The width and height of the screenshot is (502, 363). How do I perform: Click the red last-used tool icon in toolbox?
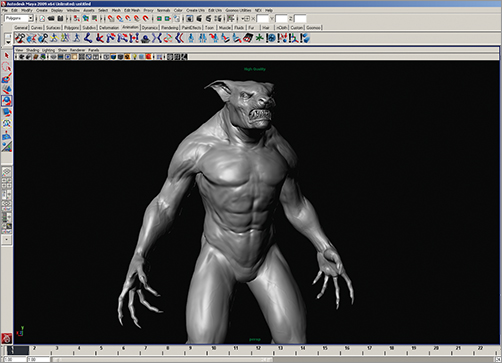tap(7, 338)
